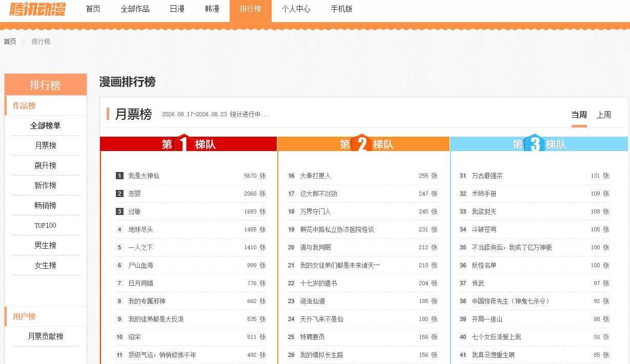Viewport: 630px width, 364px height.
Task: Open comic 术师手册
Action: point(484,194)
